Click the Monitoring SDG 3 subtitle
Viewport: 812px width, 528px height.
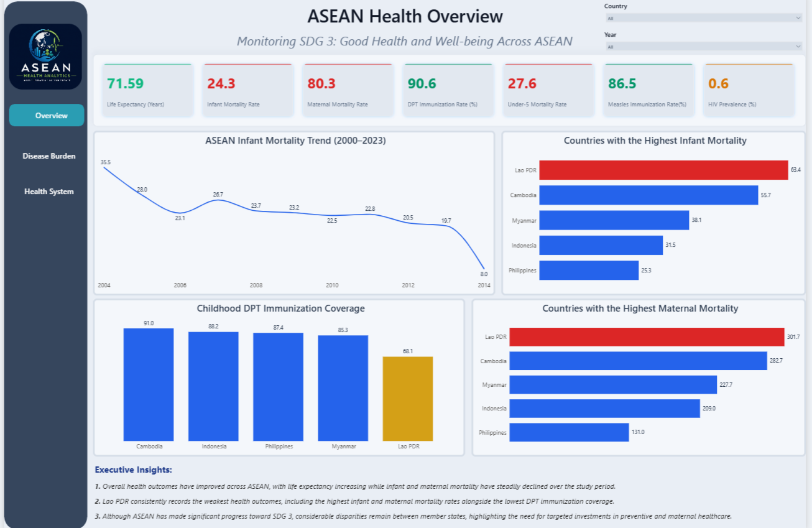tap(405, 42)
